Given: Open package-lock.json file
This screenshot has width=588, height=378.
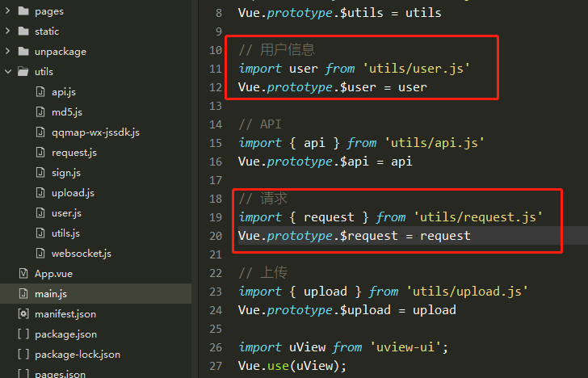Looking at the screenshot, I should tap(78, 355).
